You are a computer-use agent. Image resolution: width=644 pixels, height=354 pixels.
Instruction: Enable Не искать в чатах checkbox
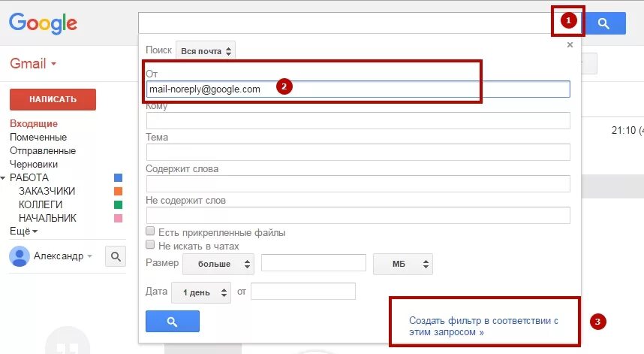point(150,245)
